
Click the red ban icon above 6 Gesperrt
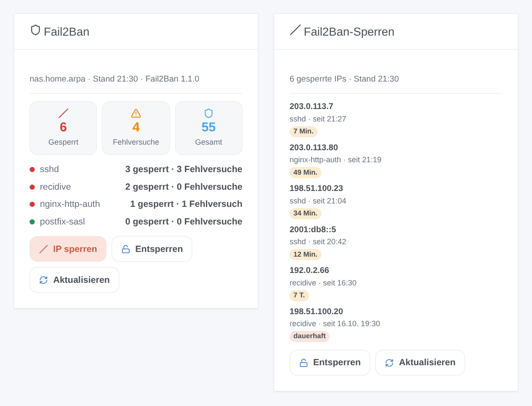tap(63, 113)
